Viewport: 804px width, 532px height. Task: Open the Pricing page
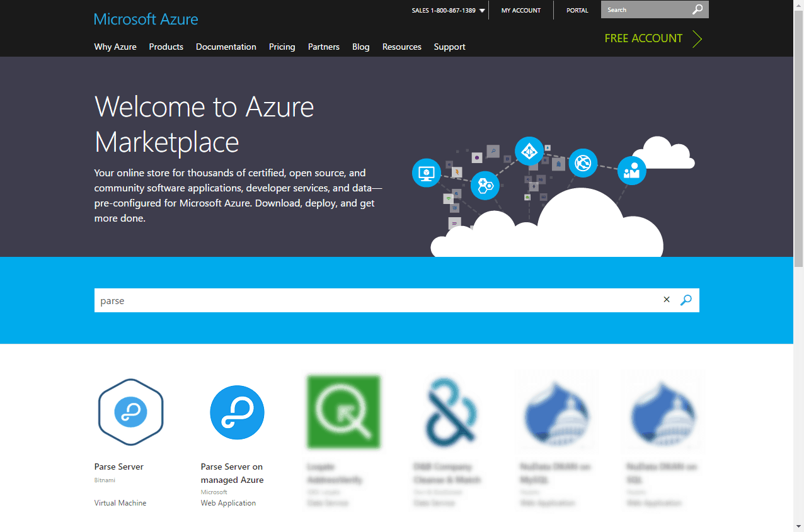(x=282, y=47)
